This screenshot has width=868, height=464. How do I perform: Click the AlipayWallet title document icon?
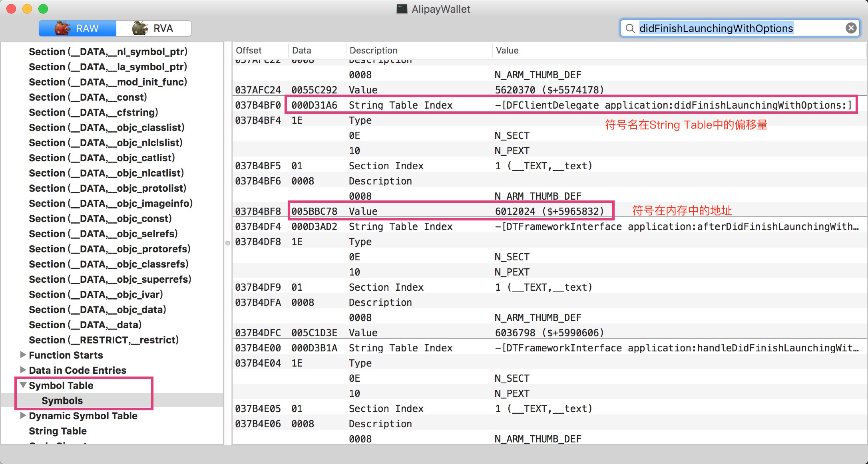pyautogui.click(x=401, y=9)
